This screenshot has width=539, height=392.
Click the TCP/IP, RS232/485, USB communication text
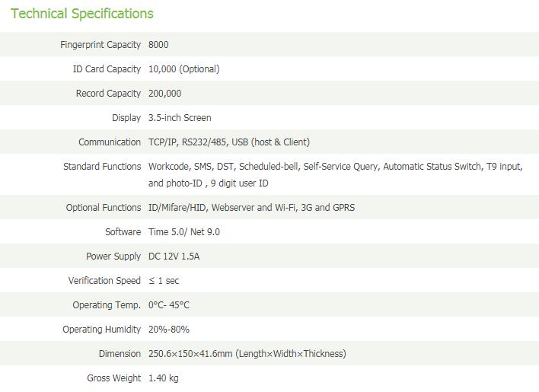point(229,142)
